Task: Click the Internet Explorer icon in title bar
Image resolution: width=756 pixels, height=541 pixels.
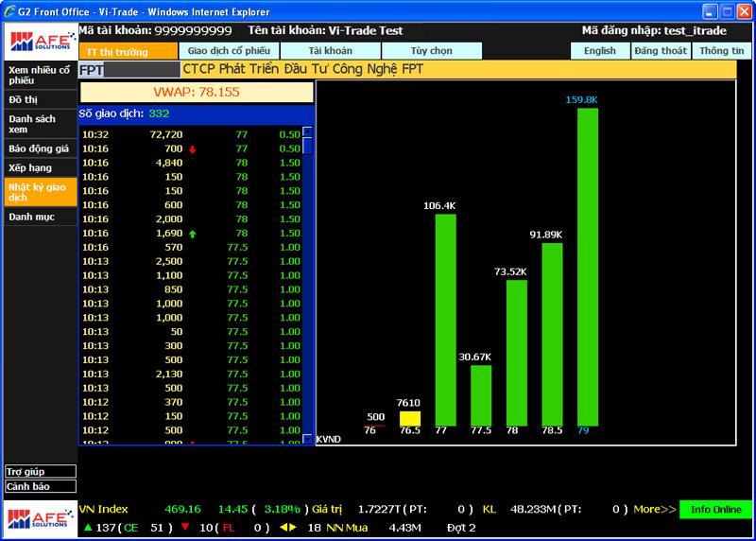Action: point(9,11)
